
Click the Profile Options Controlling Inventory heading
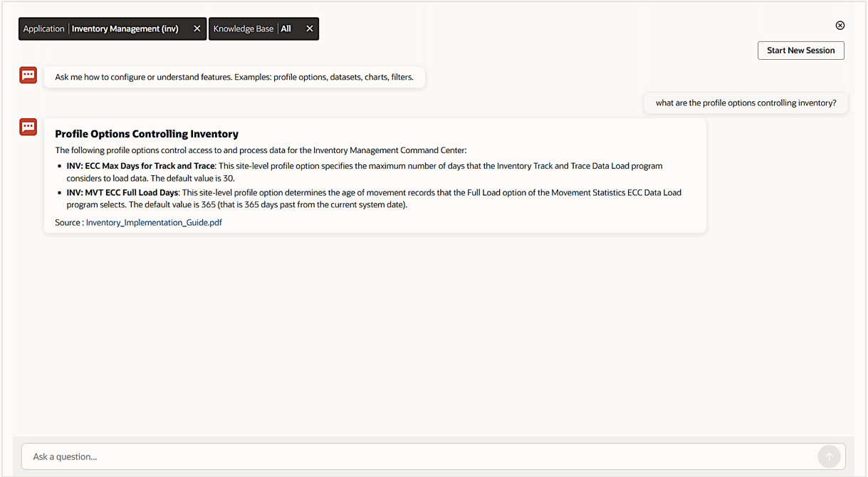coord(147,134)
